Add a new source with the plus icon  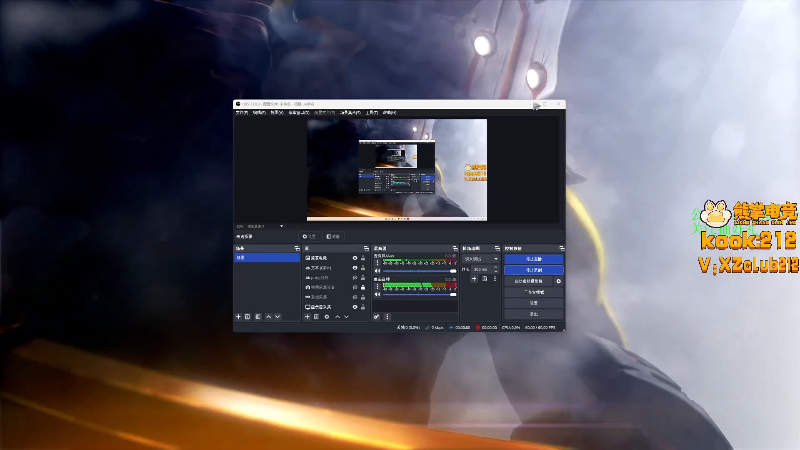coord(307,316)
